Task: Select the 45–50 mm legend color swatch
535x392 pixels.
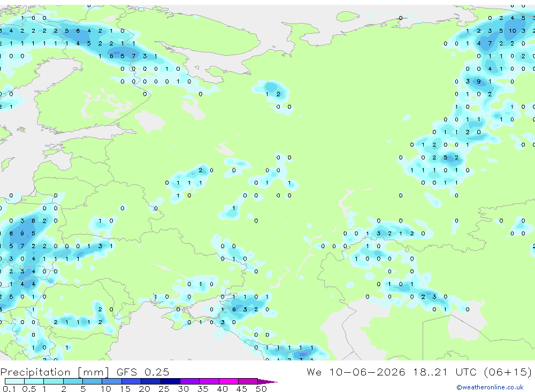Action: click(248, 381)
